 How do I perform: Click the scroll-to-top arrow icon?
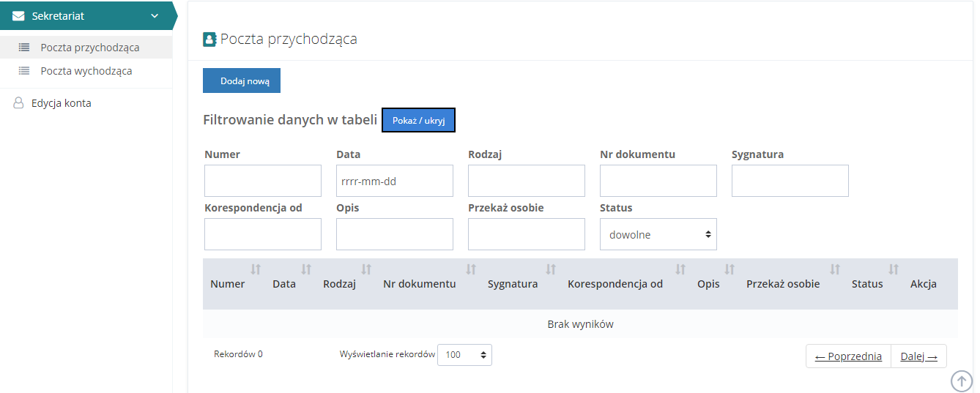coord(961,381)
